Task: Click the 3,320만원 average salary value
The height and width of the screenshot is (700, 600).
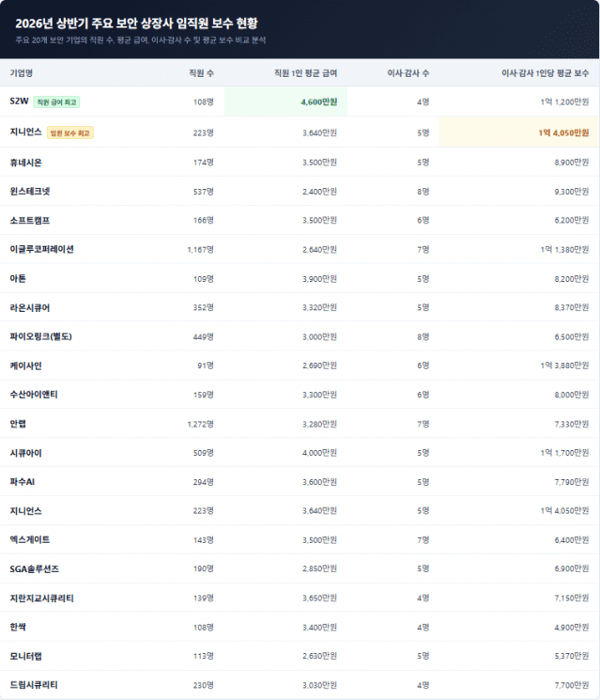Action: click(x=319, y=307)
